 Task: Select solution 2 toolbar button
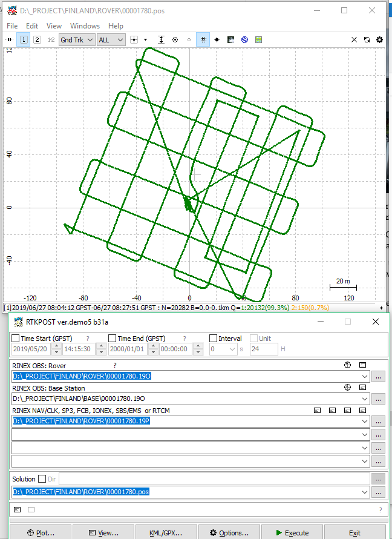coord(37,39)
